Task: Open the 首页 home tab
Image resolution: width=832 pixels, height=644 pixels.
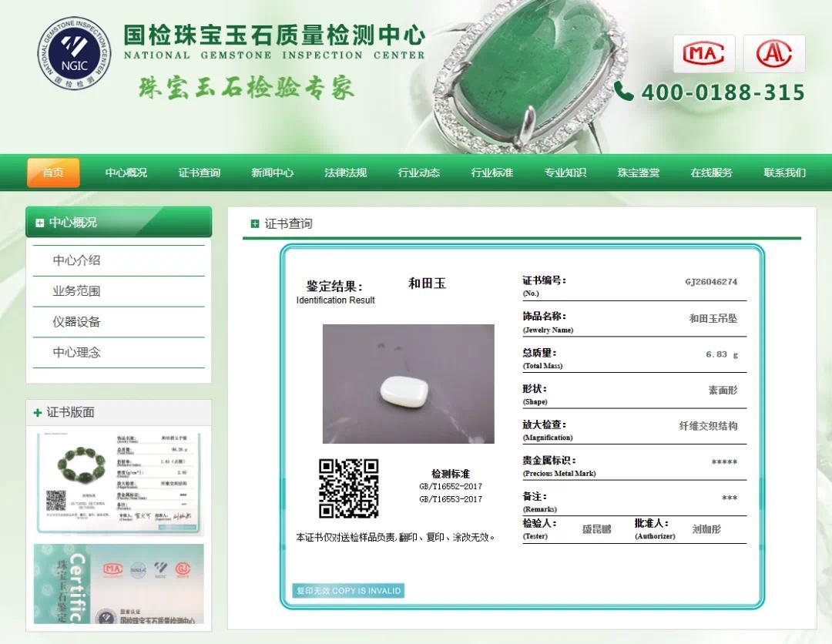Action: (x=54, y=173)
